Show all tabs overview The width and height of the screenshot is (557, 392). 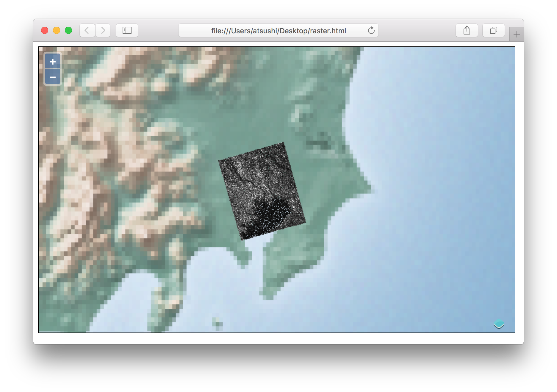(x=493, y=30)
